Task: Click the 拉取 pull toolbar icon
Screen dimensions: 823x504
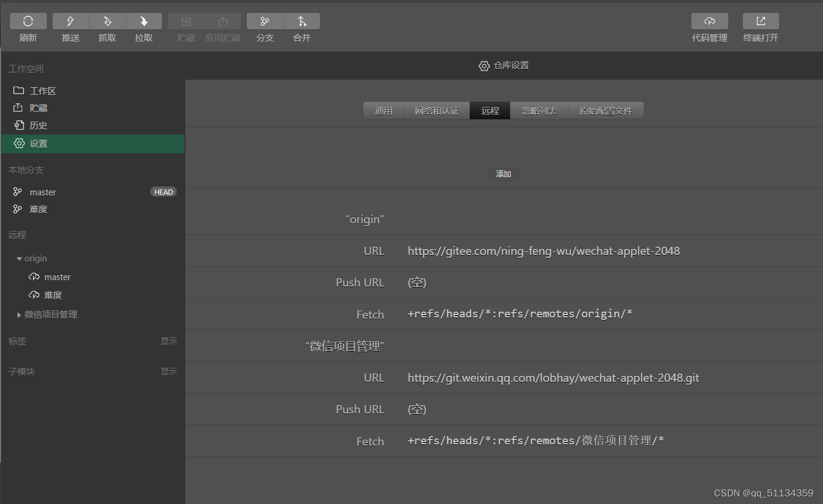Action: pyautogui.click(x=144, y=21)
